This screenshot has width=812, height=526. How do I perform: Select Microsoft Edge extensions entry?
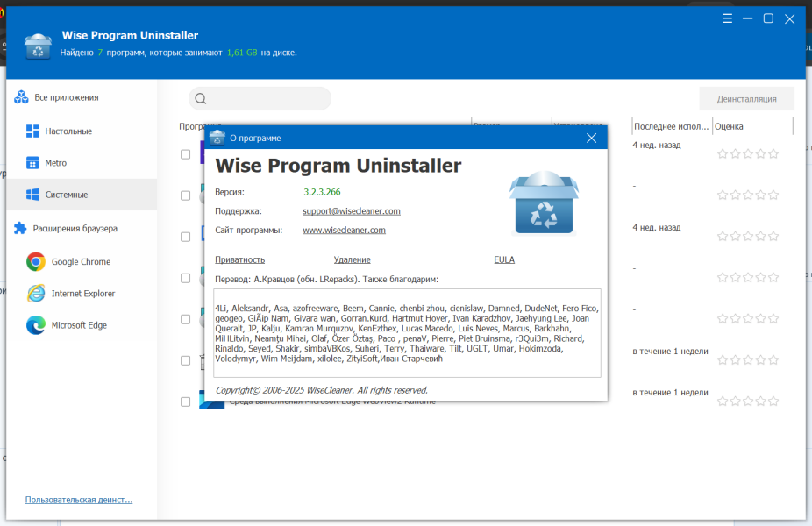pyautogui.click(x=79, y=325)
